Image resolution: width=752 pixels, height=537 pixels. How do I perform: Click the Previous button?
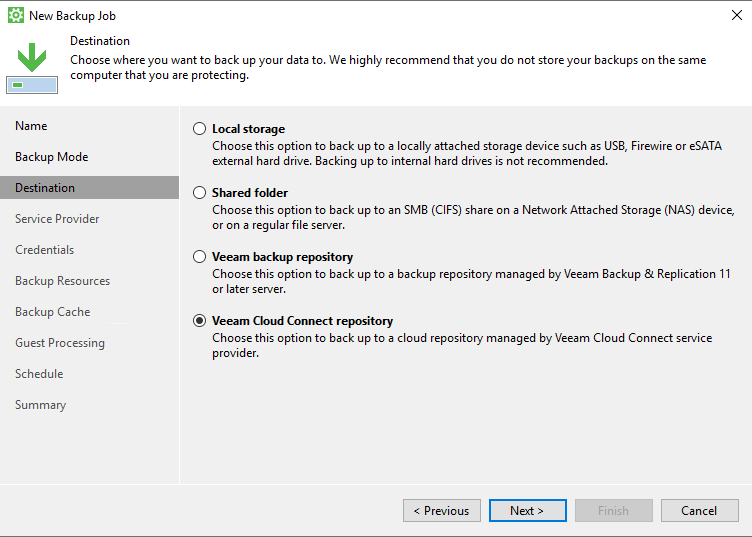click(x=442, y=511)
